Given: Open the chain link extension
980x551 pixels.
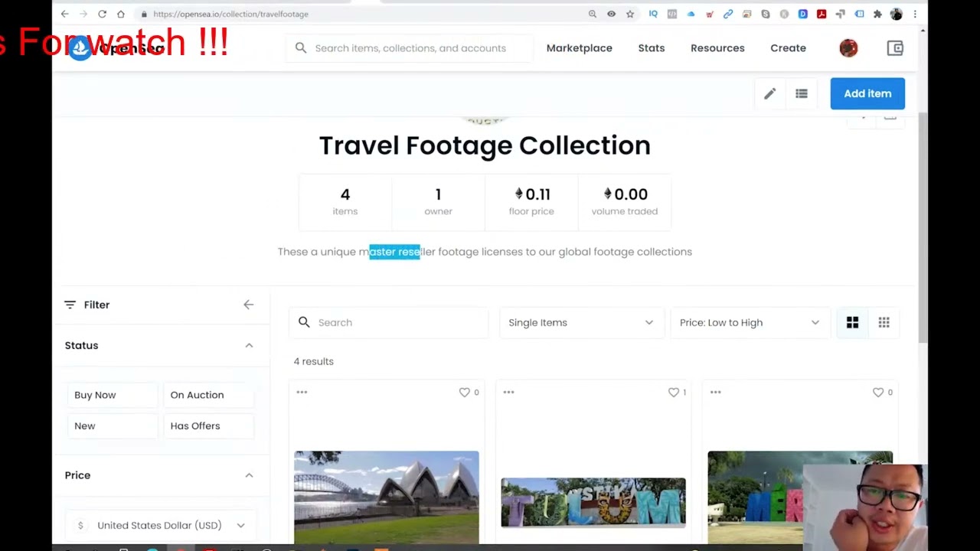Looking at the screenshot, I should pos(728,14).
